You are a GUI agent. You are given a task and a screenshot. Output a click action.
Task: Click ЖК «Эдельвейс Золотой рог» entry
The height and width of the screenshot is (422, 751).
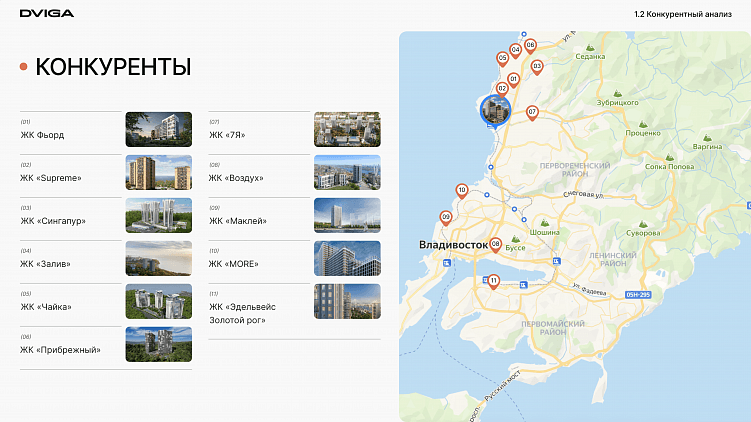coord(242,313)
